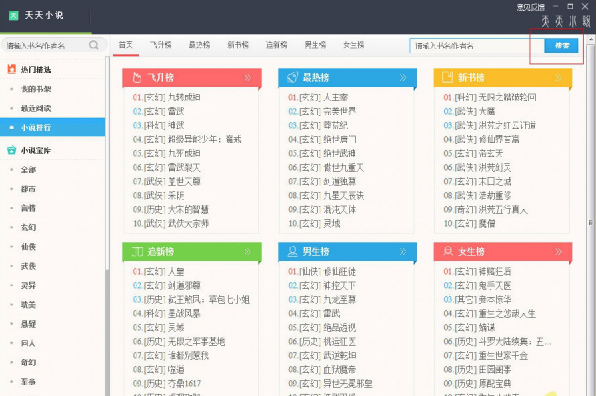Expand 最热榜 with its double-arrow
Image resolution: width=596 pixels, height=396 pixels.
tap(403, 78)
